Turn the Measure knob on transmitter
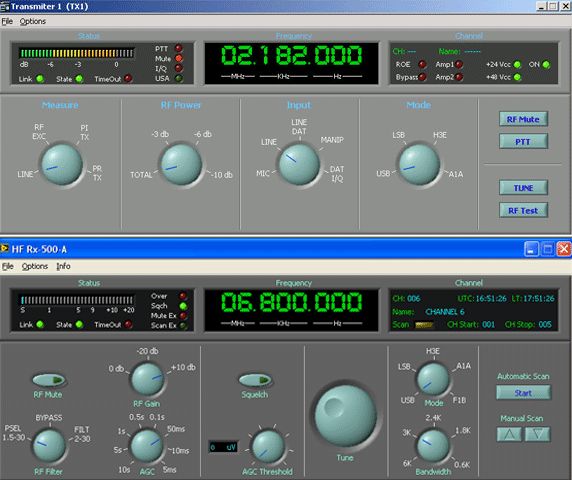This screenshot has height=480, width=572. point(62,164)
